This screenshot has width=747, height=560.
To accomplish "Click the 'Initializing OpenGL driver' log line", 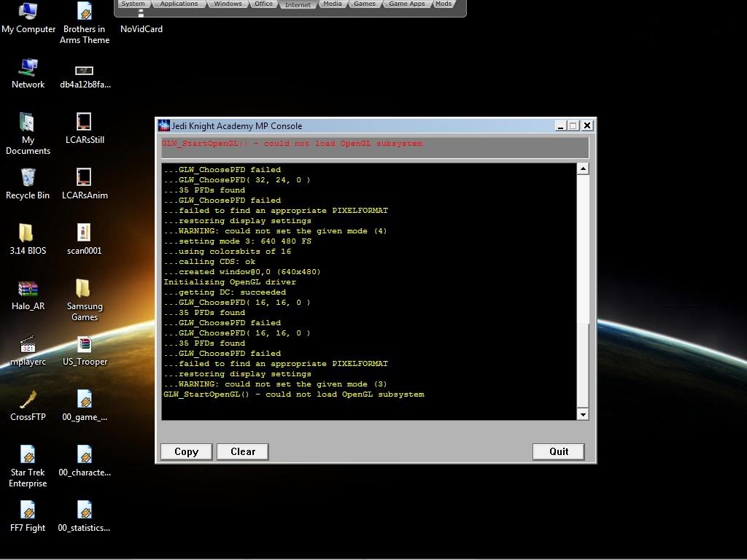I will click(230, 282).
